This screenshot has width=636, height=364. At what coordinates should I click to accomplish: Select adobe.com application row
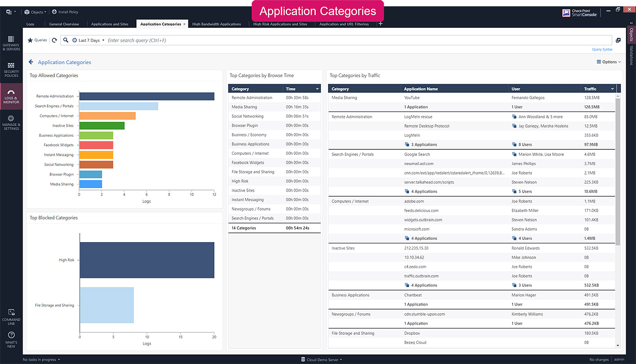(x=472, y=201)
